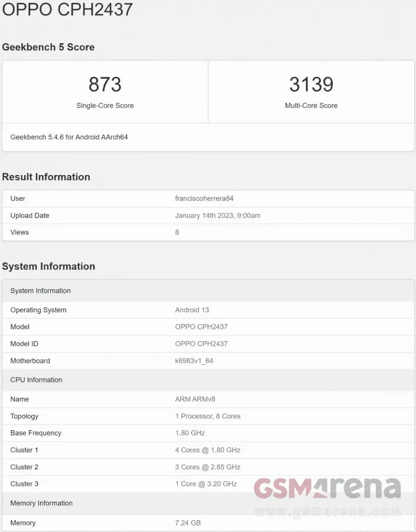Click the Cluster 1 value 4 Cores @ 1.80 GHz
Image resolution: width=416 pixels, height=532 pixels.
click(x=207, y=450)
